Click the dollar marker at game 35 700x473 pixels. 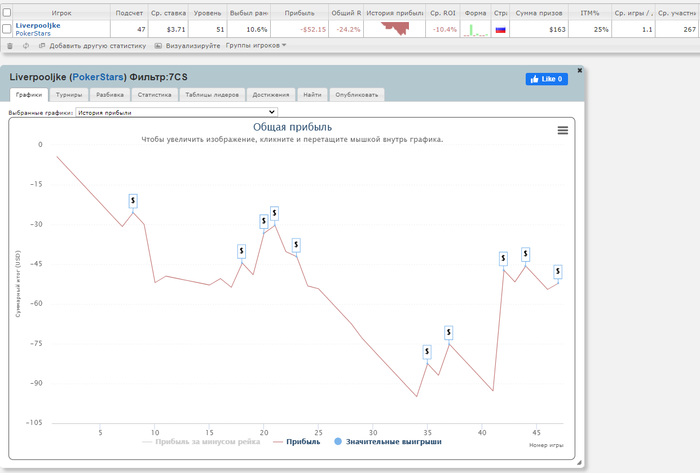tap(427, 352)
